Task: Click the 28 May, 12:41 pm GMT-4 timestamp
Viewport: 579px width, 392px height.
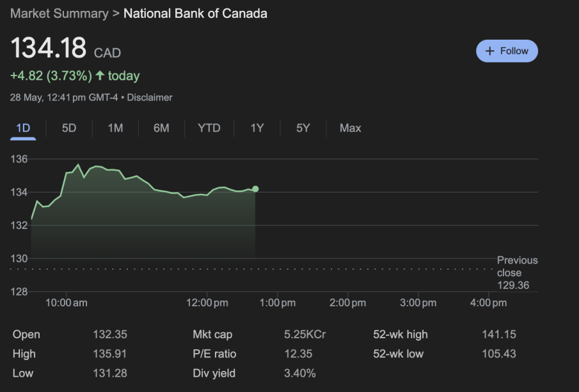Action: (x=64, y=97)
